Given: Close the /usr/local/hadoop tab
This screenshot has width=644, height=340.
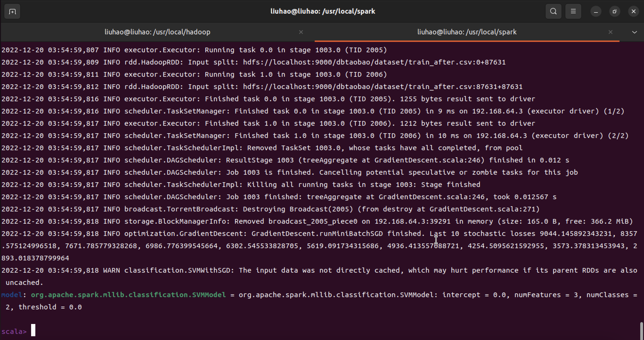Looking at the screenshot, I should tap(301, 32).
